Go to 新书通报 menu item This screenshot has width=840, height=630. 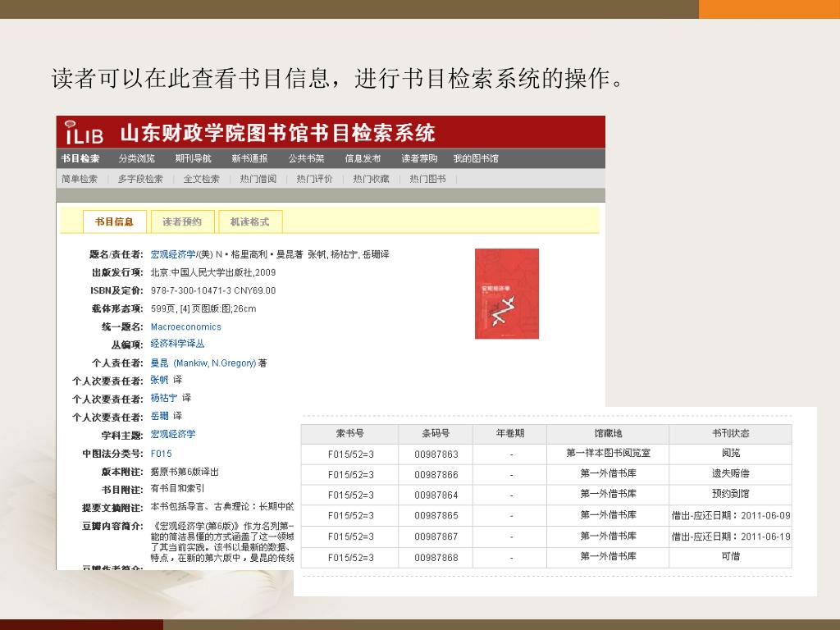pos(249,158)
